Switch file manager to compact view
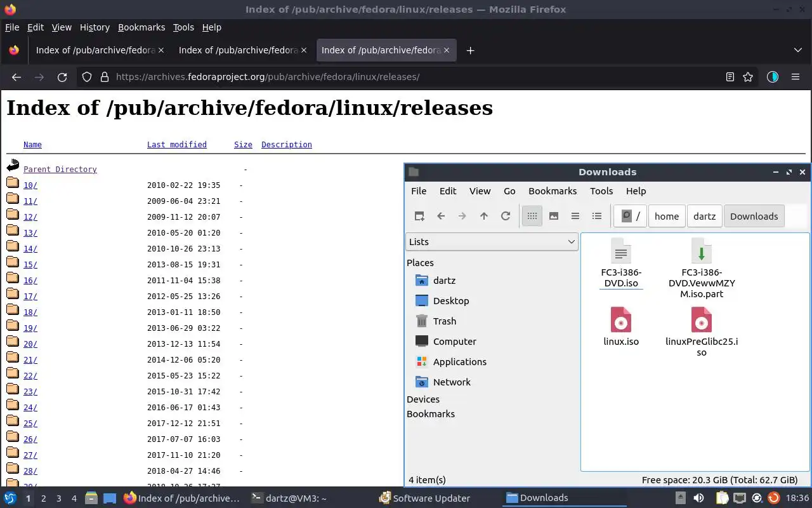Screen dimensions: 812x508 (575, 216)
